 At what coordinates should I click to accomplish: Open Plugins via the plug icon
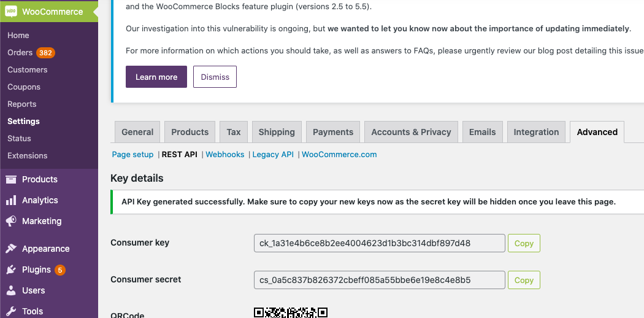pyautogui.click(x=11, y=270)
